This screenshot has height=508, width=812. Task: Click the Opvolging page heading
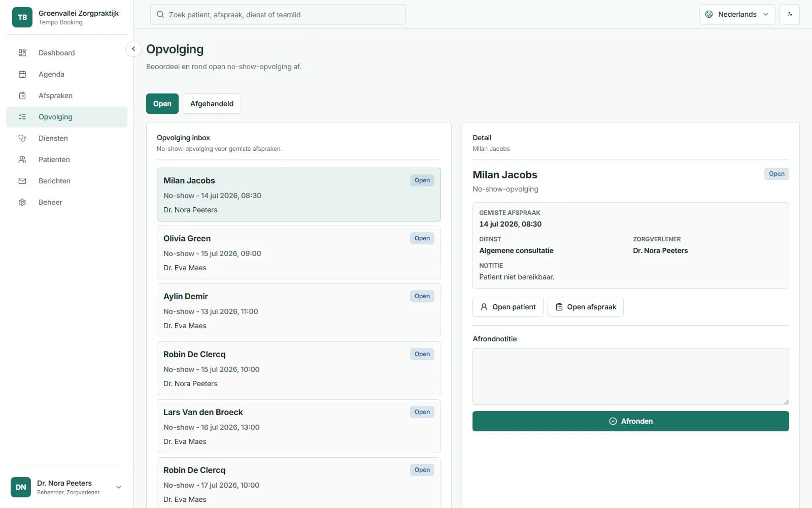(175, 49)
